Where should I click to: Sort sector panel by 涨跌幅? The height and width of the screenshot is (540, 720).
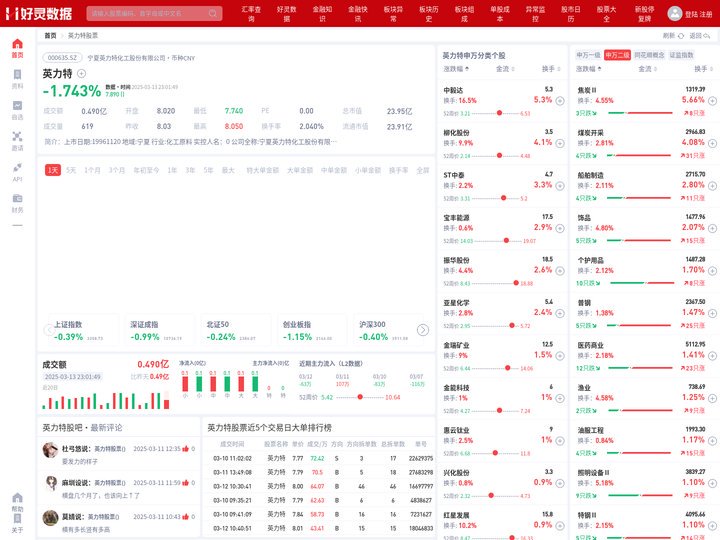pyautogui.click(x=589, y=69)
